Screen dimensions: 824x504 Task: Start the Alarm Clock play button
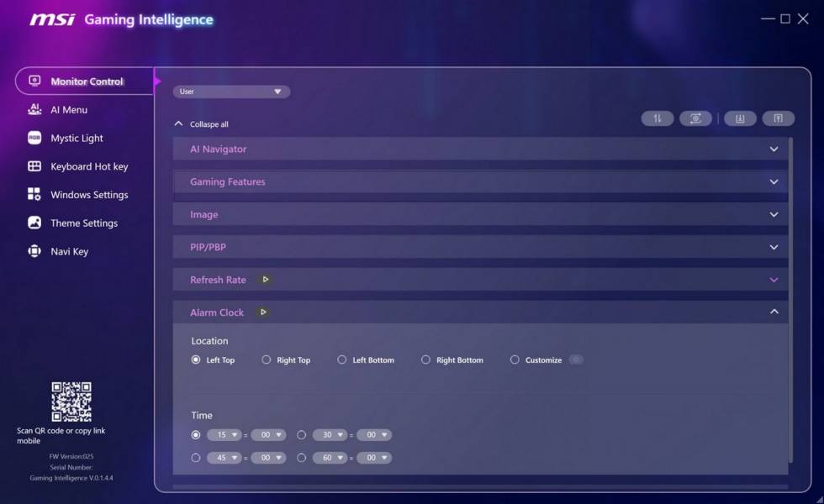click(263, 312)
